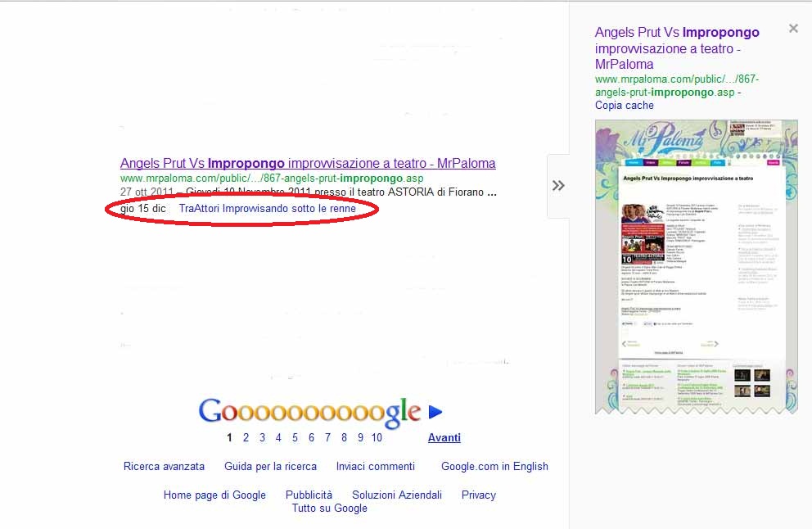Screen dimensions: 812x529
Task: Click Inviaci commenti link
Action: point(375,467)
